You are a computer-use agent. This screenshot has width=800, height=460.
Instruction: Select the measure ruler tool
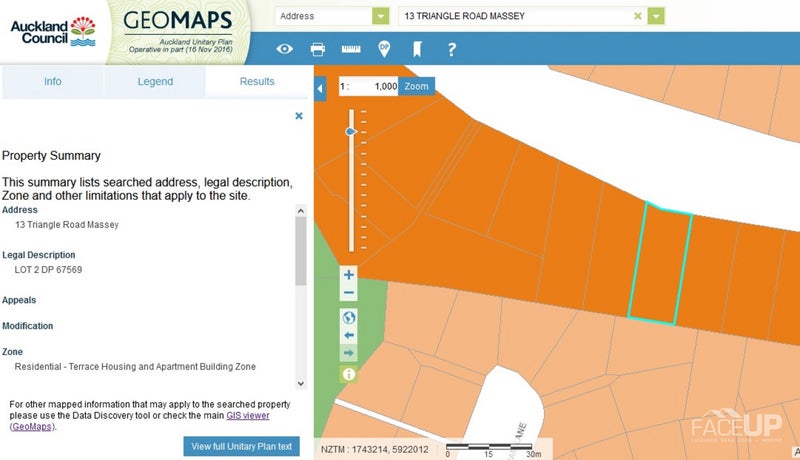[351, 49]
